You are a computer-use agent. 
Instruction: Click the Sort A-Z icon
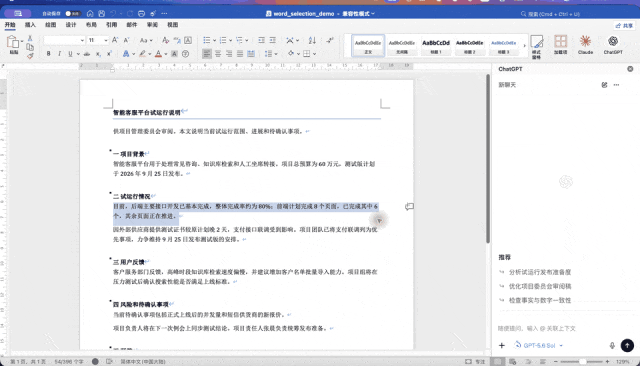click(x=312, y=40)
